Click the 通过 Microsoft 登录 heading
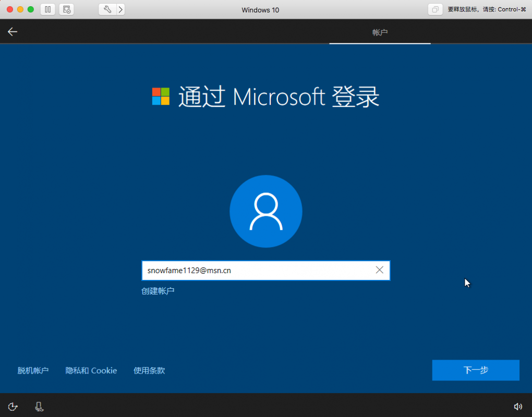Viewport: 532px width, 417px height. coord(279,96)
